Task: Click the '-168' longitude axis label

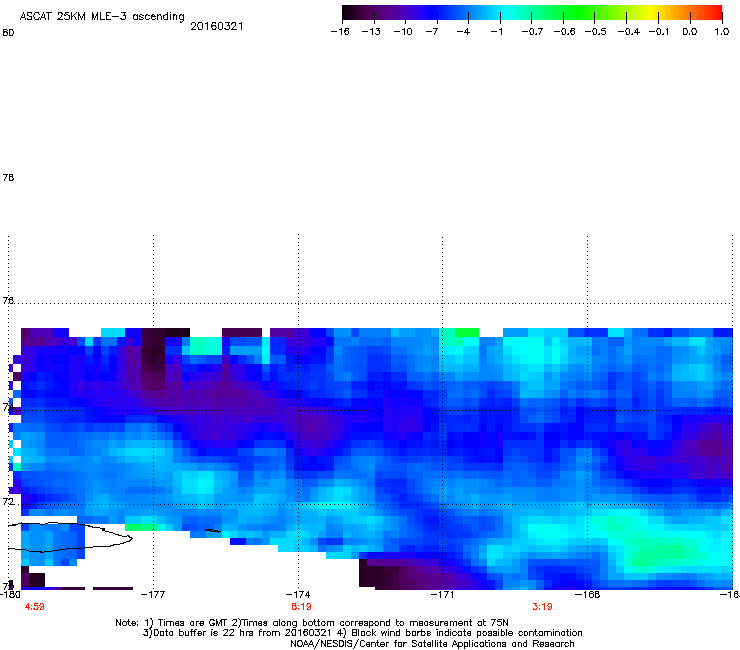Action: click(x=587, y=594)
